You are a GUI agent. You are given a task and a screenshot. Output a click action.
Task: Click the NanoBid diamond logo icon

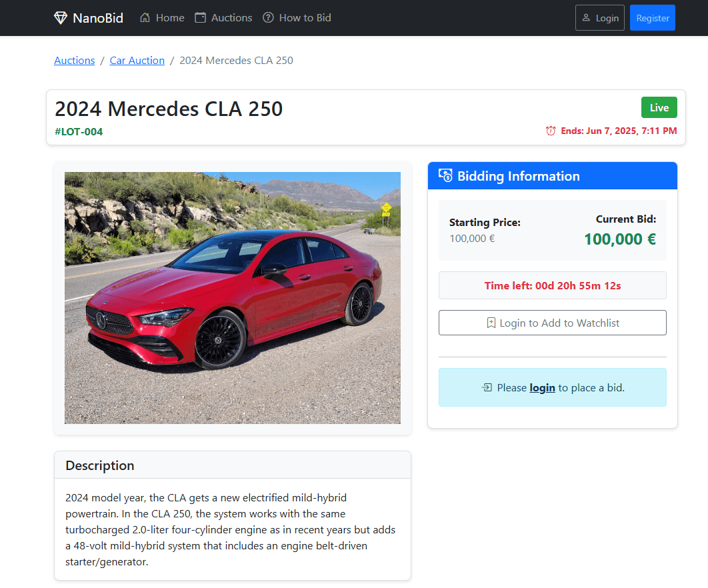coord(61,17)
